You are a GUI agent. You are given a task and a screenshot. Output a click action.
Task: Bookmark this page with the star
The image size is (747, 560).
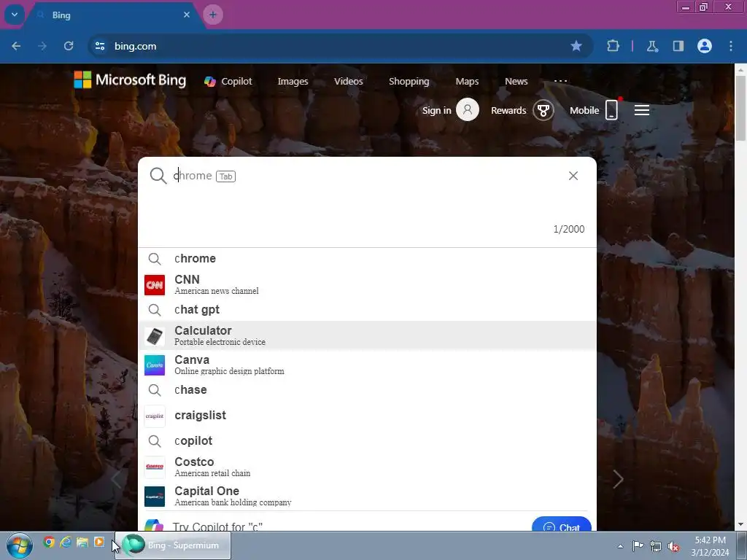tap(576, 46)
